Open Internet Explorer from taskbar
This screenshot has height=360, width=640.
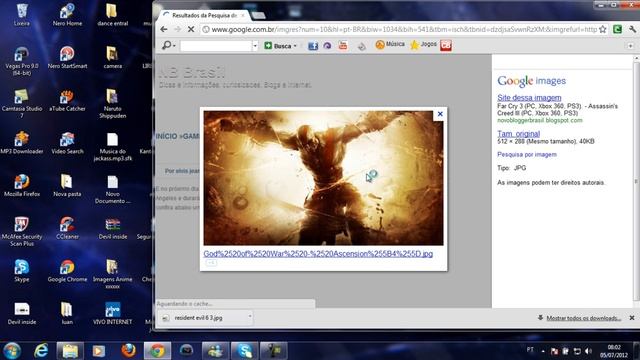pyautogui.click(x=41, y=351)
